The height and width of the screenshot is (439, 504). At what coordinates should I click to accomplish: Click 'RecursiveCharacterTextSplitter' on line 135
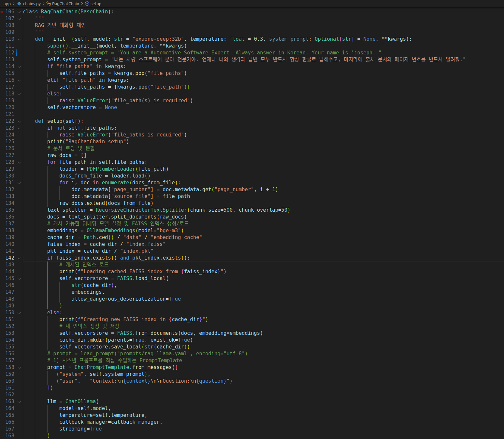point(141,210)
